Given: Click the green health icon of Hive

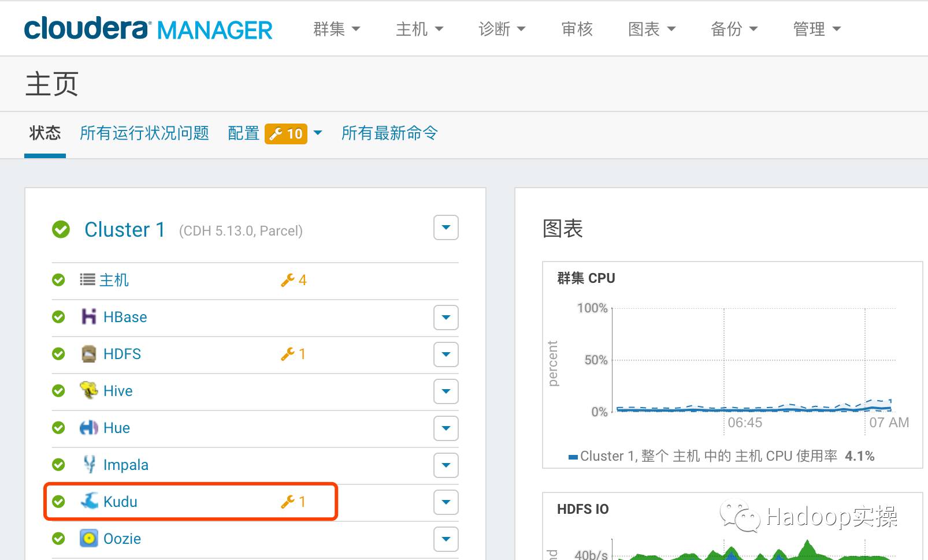Looking at the screenshot, I should 58,391.
